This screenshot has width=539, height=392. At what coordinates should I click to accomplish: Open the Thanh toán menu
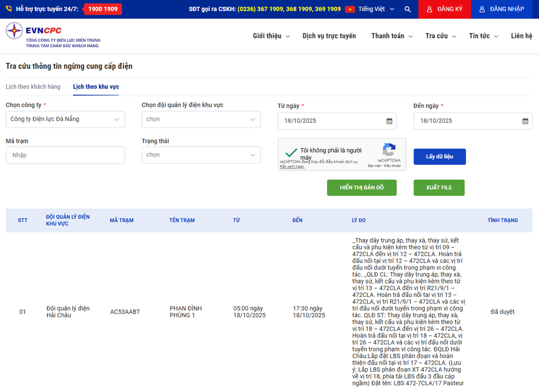[x=392, y=36]
